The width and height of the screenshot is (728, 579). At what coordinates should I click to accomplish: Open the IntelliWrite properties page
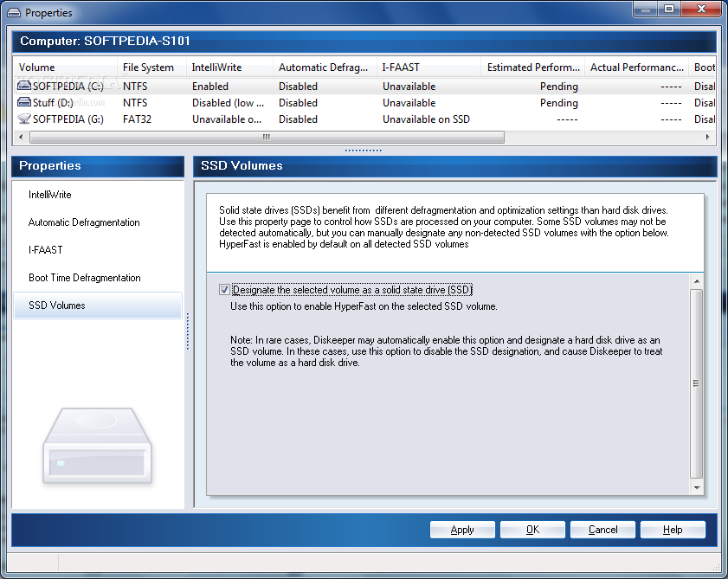click(49, 195)
